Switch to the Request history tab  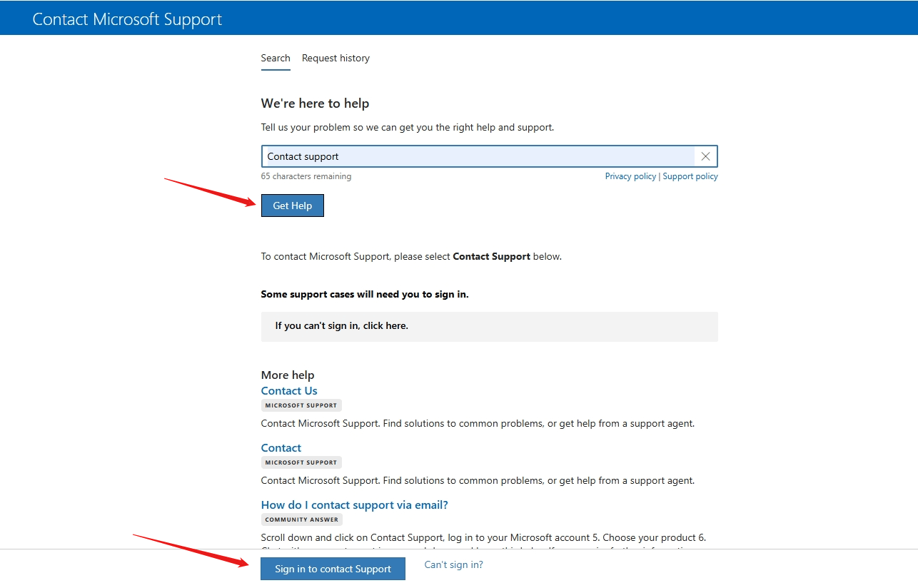(x=336, y=58)
